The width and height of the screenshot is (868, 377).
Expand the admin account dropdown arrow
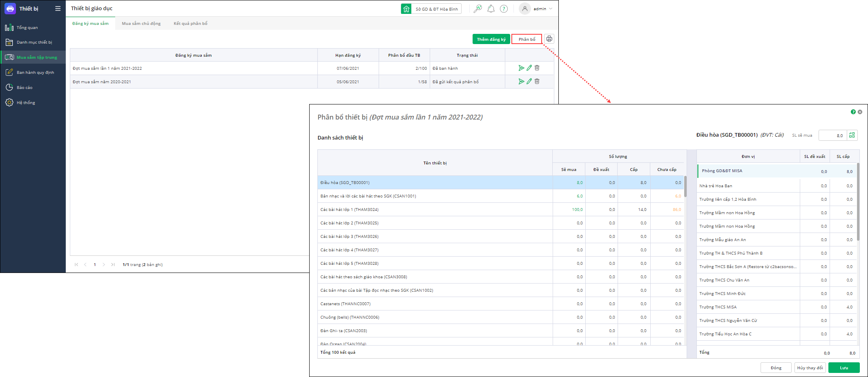click(x=551, y=9)
